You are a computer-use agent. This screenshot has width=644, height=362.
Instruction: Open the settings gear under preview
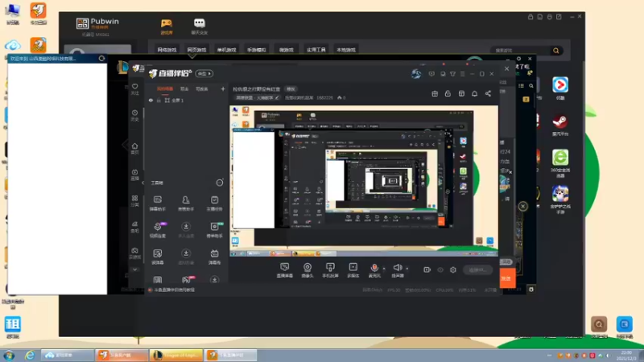453,269
